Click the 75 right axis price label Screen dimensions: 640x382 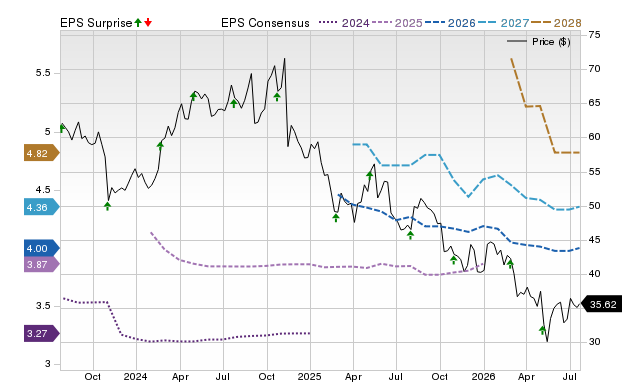[x=595, y=35]
